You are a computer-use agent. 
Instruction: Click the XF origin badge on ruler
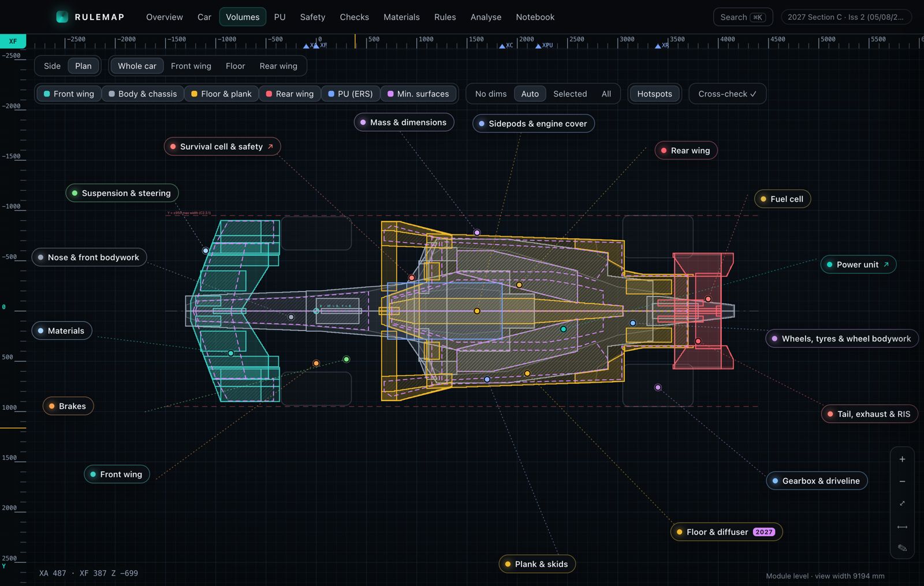coord(13,41)
